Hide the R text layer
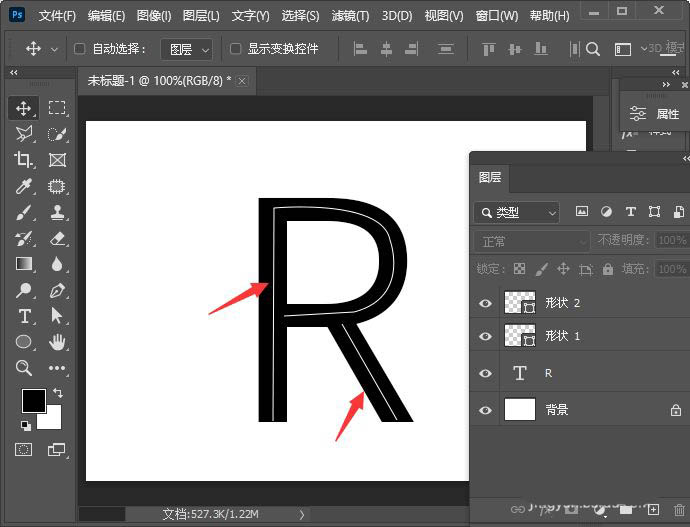This screenshot has height=527, width=690. 485,373
